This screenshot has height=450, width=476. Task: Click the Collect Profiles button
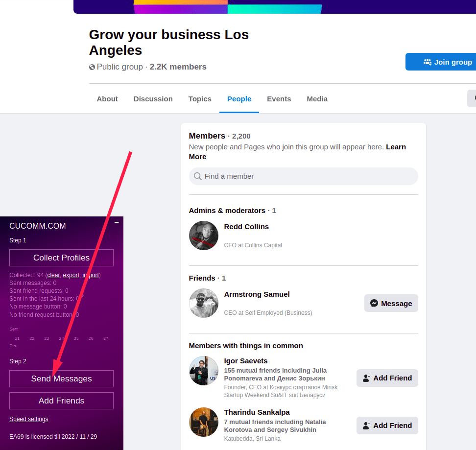coord(61,258)
